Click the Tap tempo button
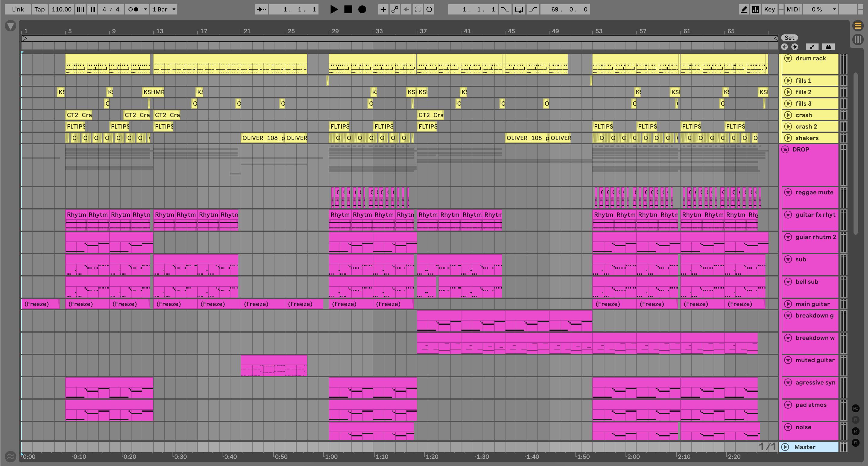 [40, 9]
